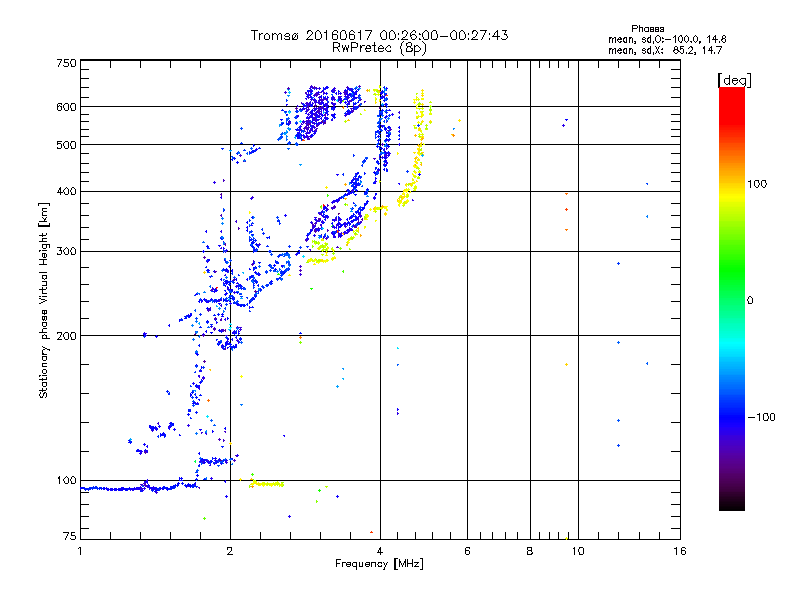This screenshot has width=800, height=600.
Task: Click the yellow echo trace near 100 km
Action: (x=266, y=484)
